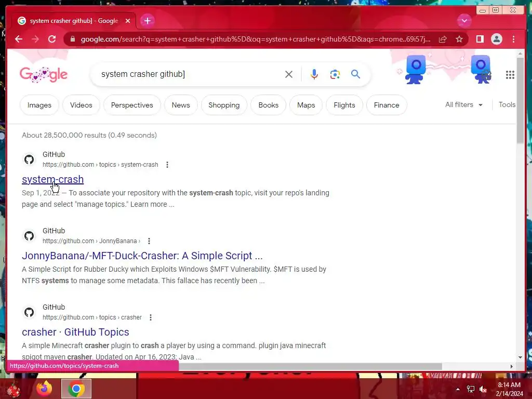Click the github.com topics crasher breadcrumb
Screen dimensions: 532x399
click(x=92, y=317)
